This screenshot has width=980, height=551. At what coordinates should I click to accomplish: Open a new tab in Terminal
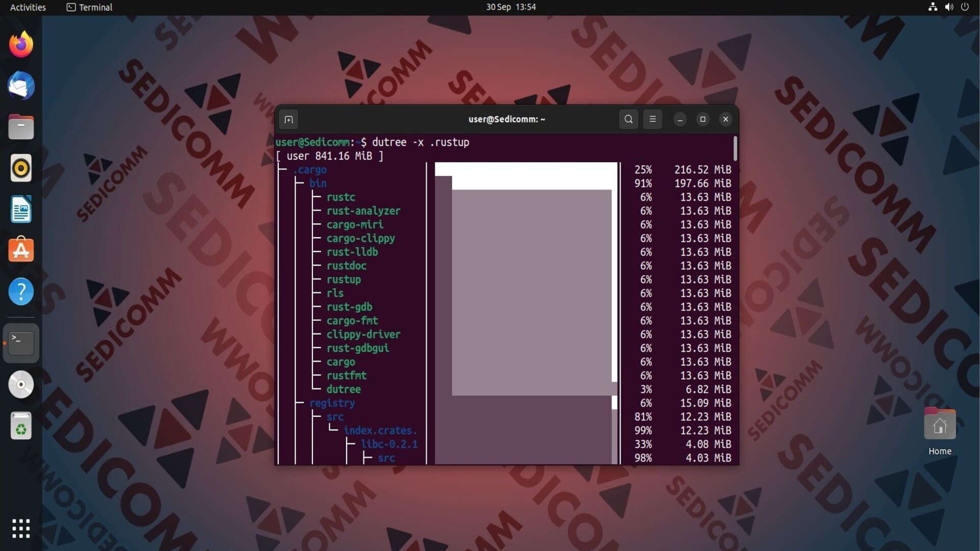pyautogui.click(x=288, y=119)
